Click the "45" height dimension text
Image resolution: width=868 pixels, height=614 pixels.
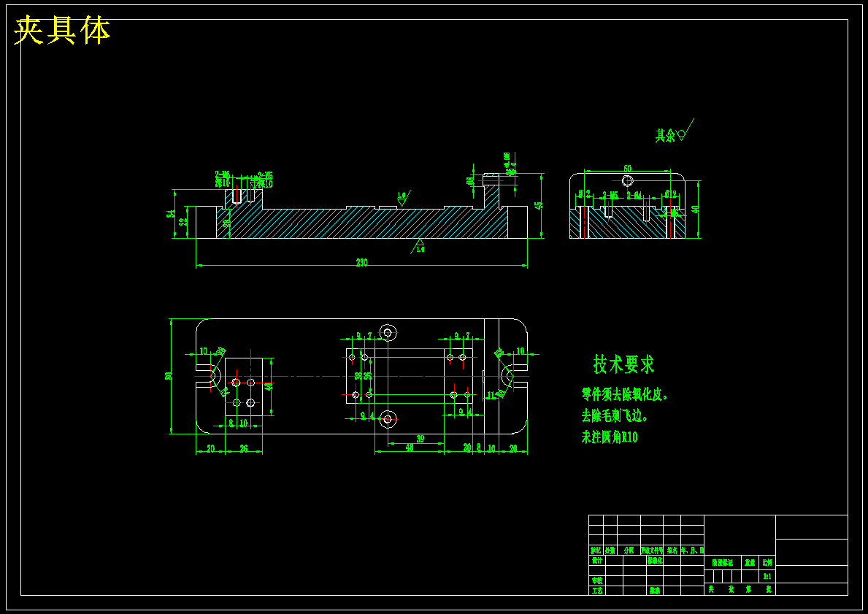pyautogui.click(x=539, y=205)
